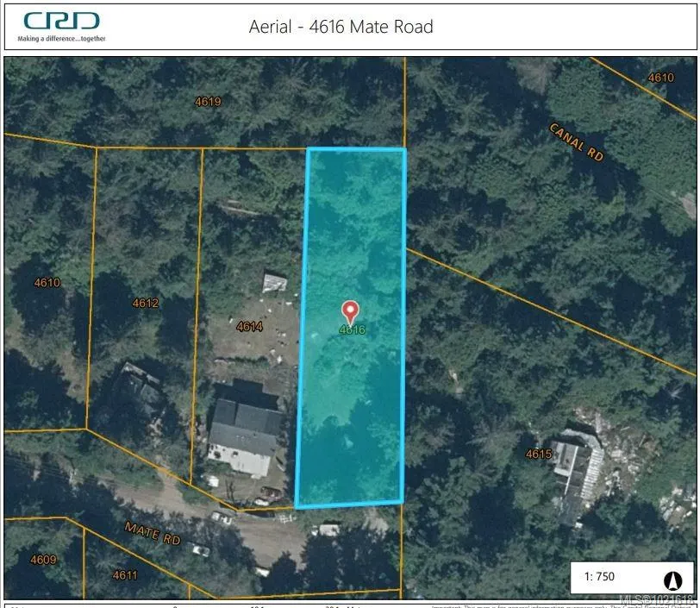Click the 1:750 scale indicator
Screen dimensions: 700x608
(600, 577)
